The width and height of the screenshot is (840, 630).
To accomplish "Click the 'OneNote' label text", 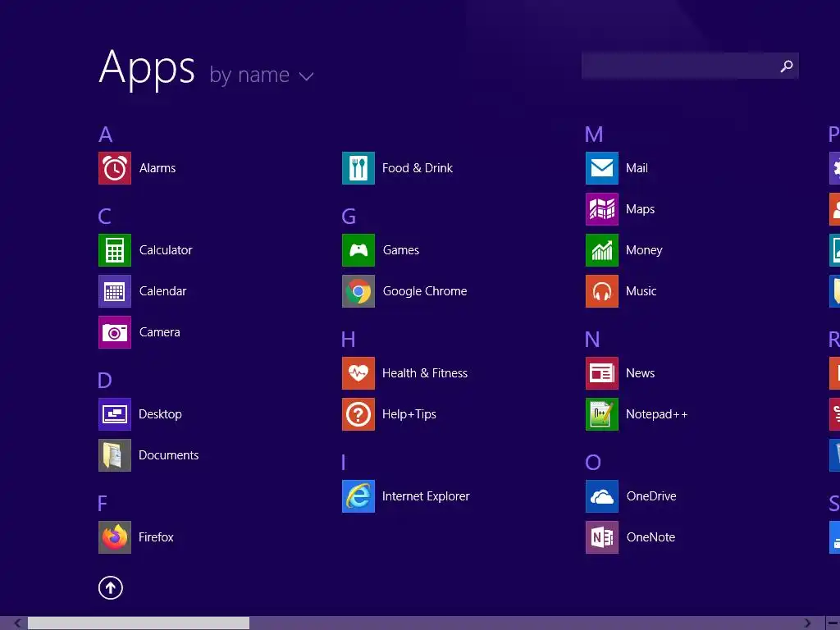I will click(651, 537).
